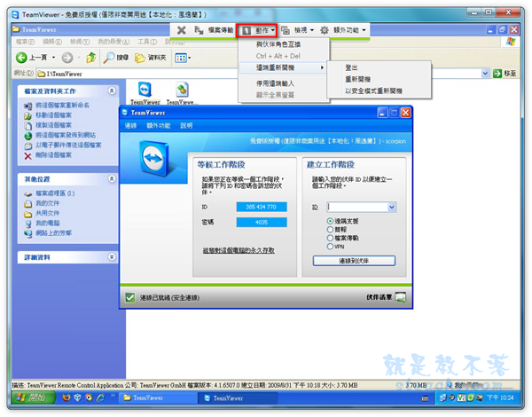Select the 檔案傳輸 file transfer radio button
The width and height of the screenshot is (532, 417).
coord(330,238)
